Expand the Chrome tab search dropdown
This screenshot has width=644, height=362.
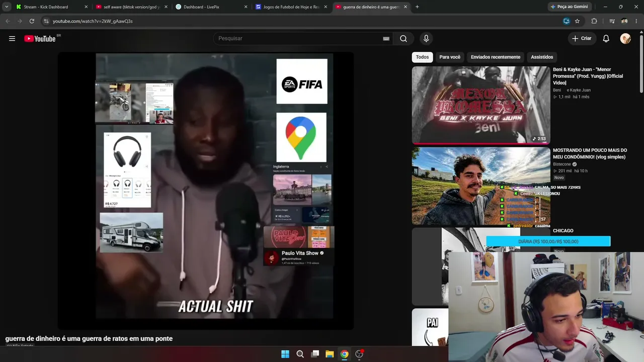pos(7,7)
